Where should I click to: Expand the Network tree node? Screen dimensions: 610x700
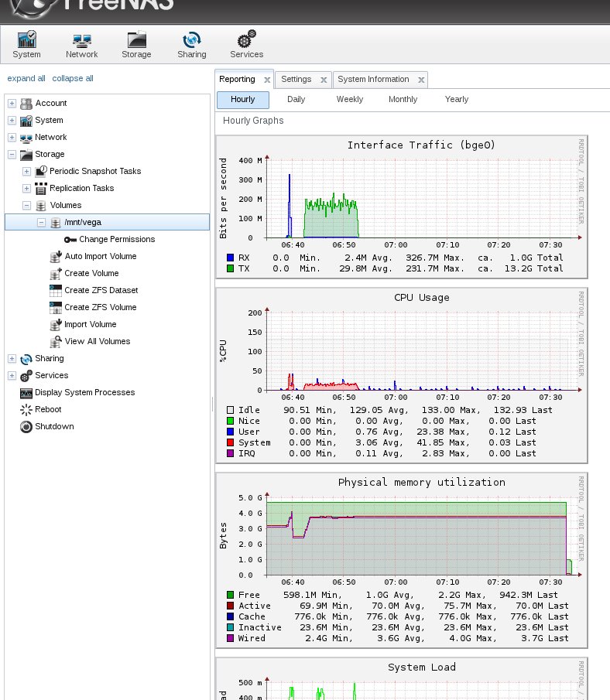pyautogui.click(x=12, y=138)
